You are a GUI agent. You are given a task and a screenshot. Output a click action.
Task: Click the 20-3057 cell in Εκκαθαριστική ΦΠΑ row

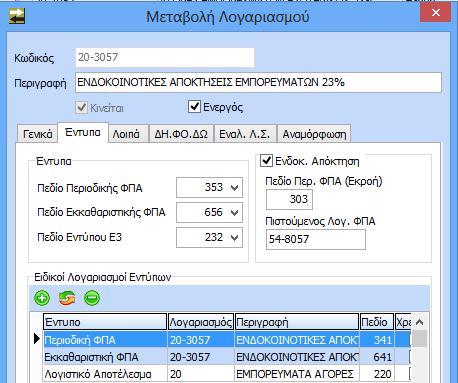(x=201, y=357)
